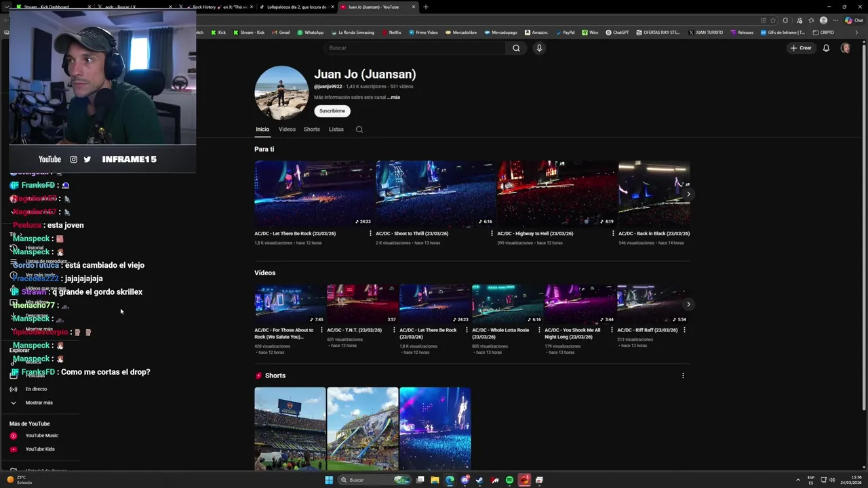Click the Crear button

click(801, 48)
